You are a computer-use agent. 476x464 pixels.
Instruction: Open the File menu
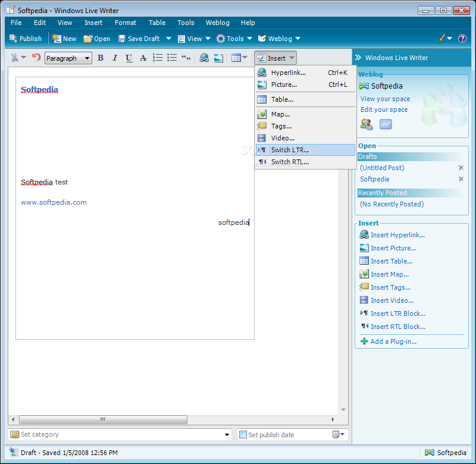pos(16,23)
